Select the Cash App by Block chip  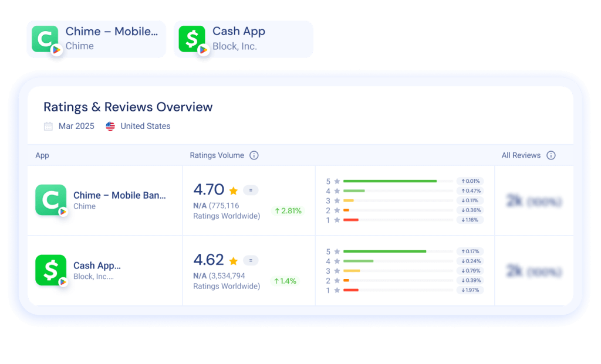tap(242, 39)
